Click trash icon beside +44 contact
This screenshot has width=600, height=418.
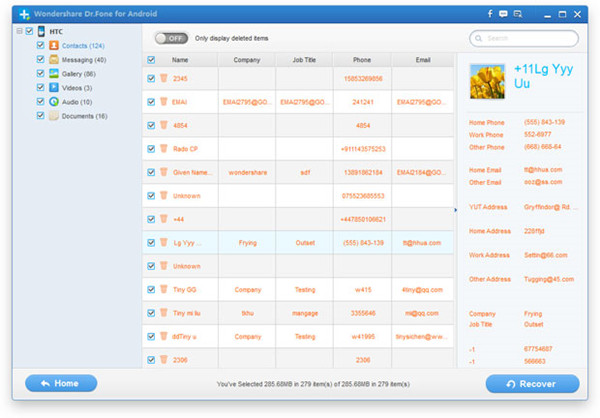[x=163, y=219]
